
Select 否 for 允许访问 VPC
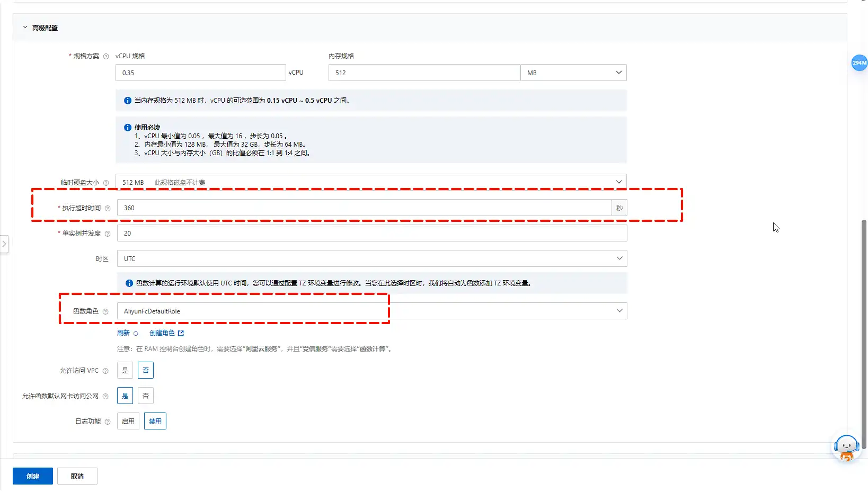146,370
